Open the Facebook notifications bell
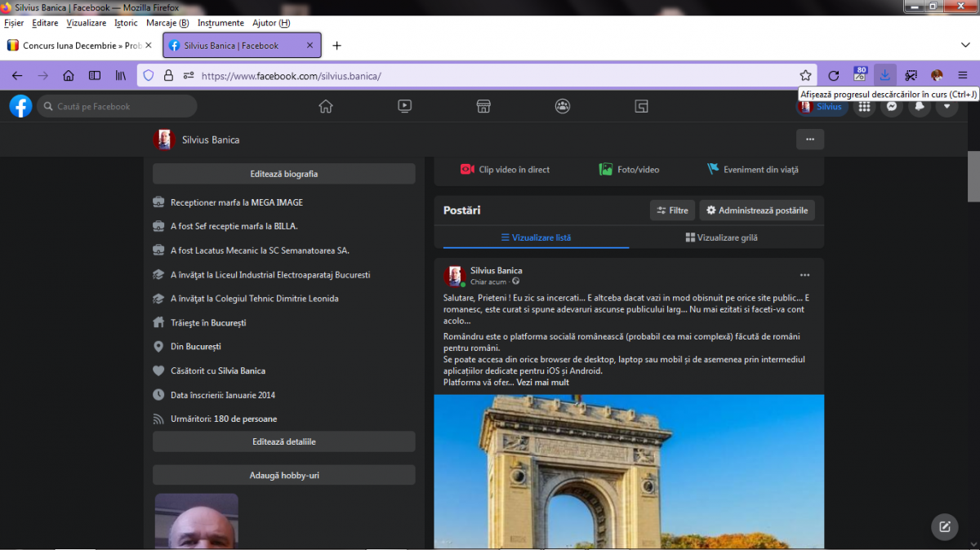 (x=920, y=107)
